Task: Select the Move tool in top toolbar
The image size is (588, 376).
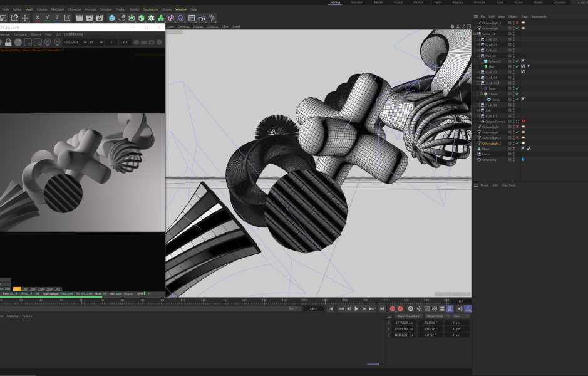Action: [x=25, y=18]
